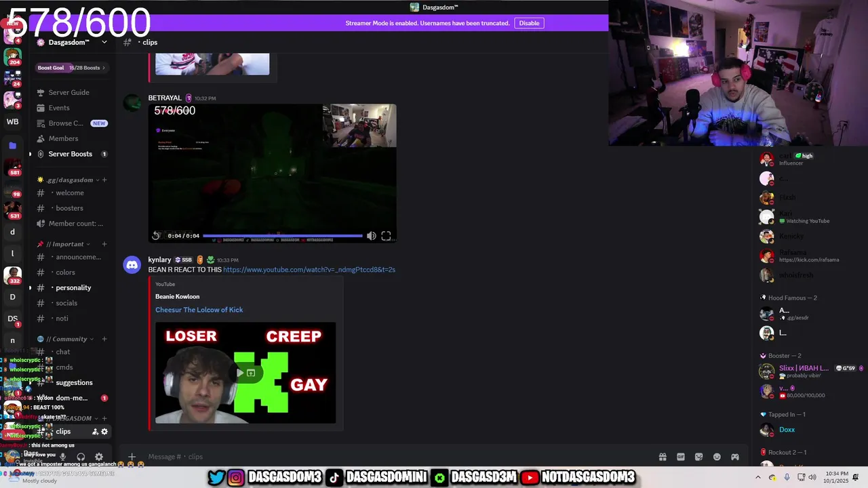The width and height of the screenshot is (868, 488).
Task: Open the Cheesur video in pop-out player
Action: pyautogui.click(x=251, y=373)
